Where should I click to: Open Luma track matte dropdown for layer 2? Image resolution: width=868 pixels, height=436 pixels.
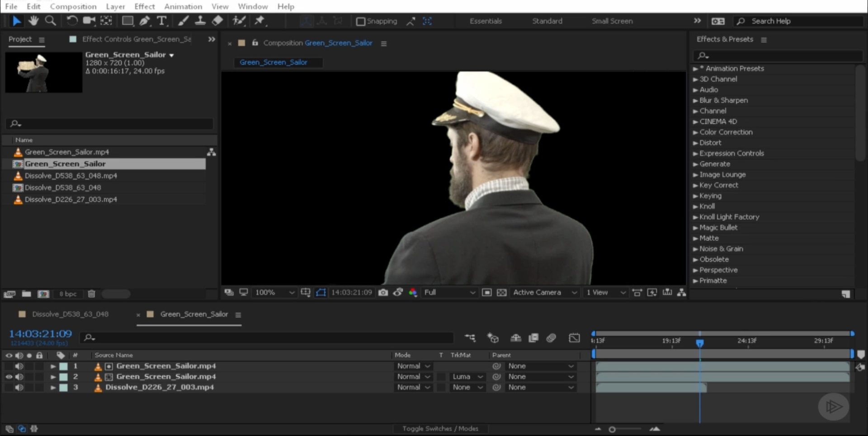coord(467,377)
